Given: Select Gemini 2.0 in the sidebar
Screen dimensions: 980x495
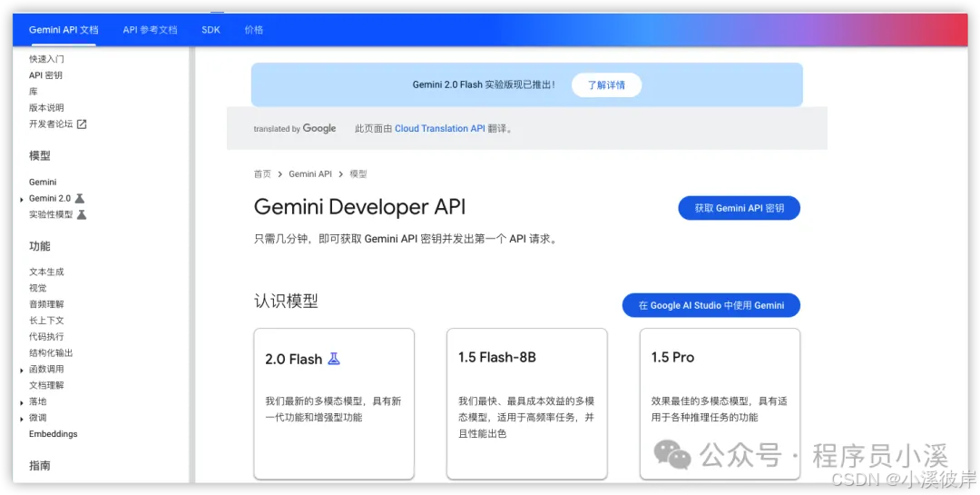Looking at the screenshot, I should click(x=49, y=198).
